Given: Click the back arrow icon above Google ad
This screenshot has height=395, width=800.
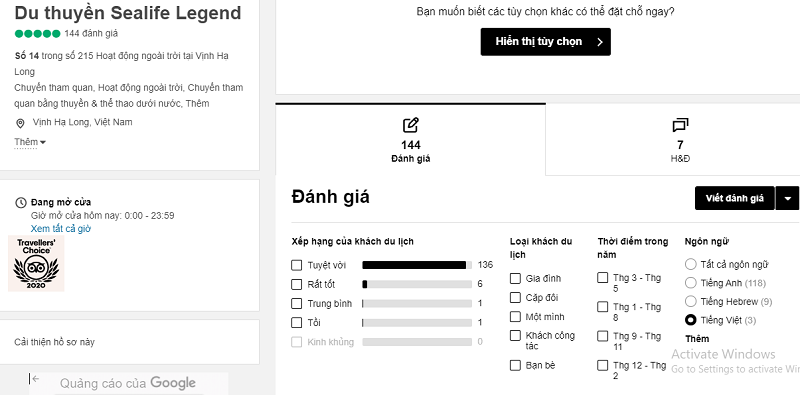Looking at the screenshot, I should (34, 379).
